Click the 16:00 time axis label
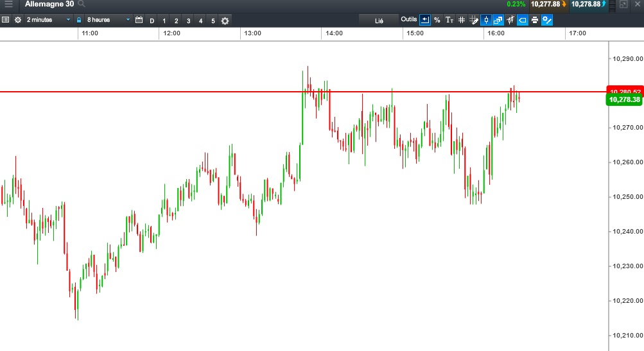Screen dimensions: 644x351 pyautogui.click(x=496, y=33)
